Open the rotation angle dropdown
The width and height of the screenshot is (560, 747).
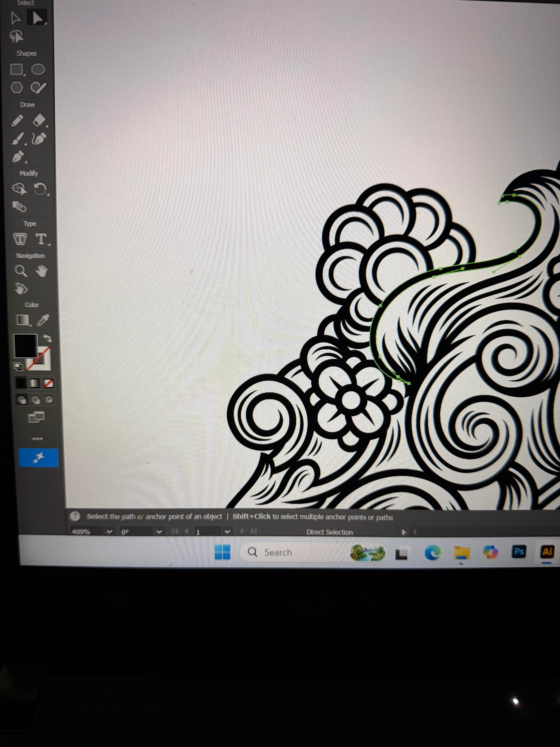coord(159,532)
